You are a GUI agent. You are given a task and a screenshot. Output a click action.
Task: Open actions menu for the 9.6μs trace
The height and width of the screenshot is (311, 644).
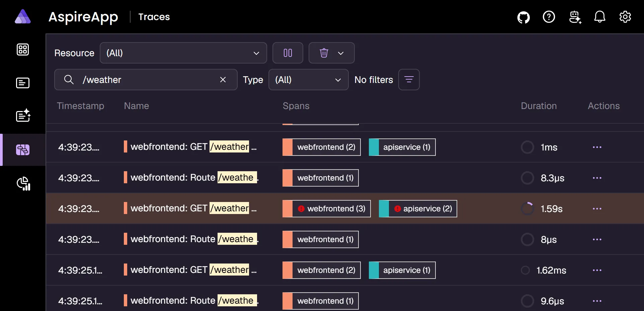[597, 301]
